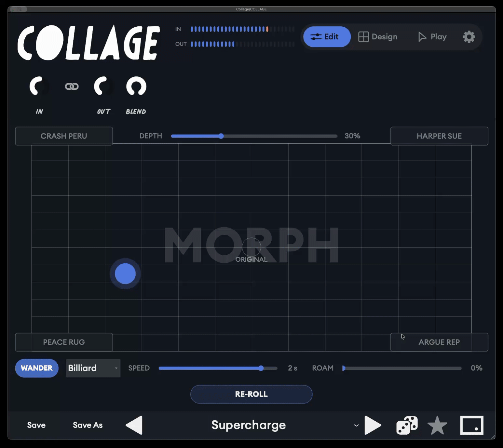Randomize preset using the dice icon

(407, 425)
